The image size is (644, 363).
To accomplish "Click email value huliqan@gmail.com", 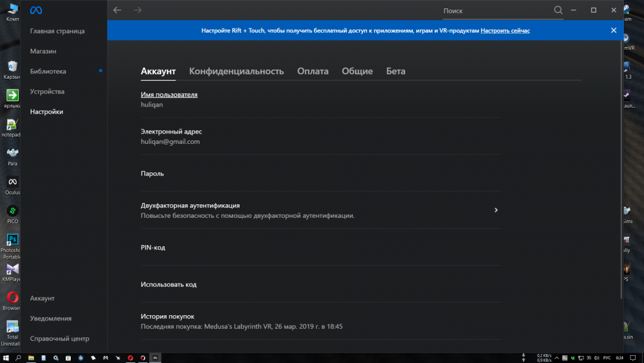I will coord(170,141).
